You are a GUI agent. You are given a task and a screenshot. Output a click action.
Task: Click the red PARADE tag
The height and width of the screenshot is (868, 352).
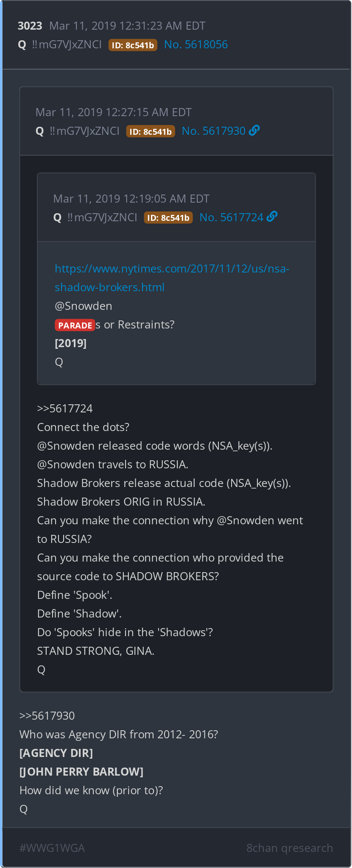(x=75, y=325)
